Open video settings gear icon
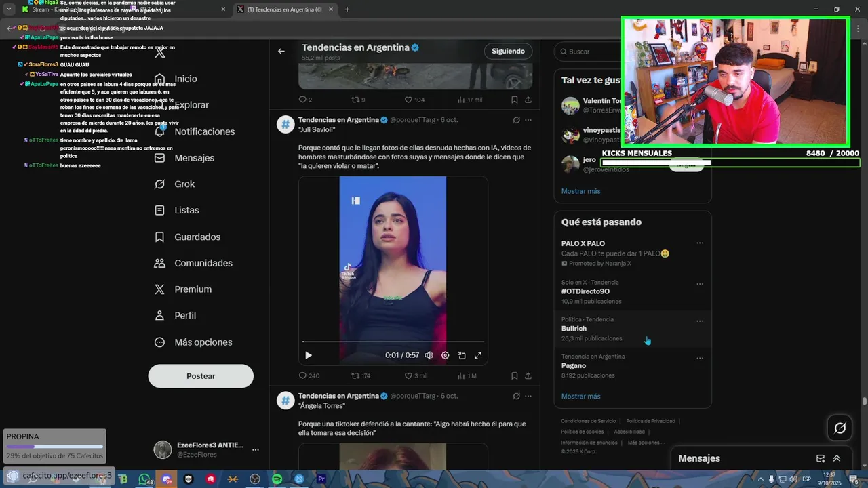The image size is (868, 488). click(446, 355)
